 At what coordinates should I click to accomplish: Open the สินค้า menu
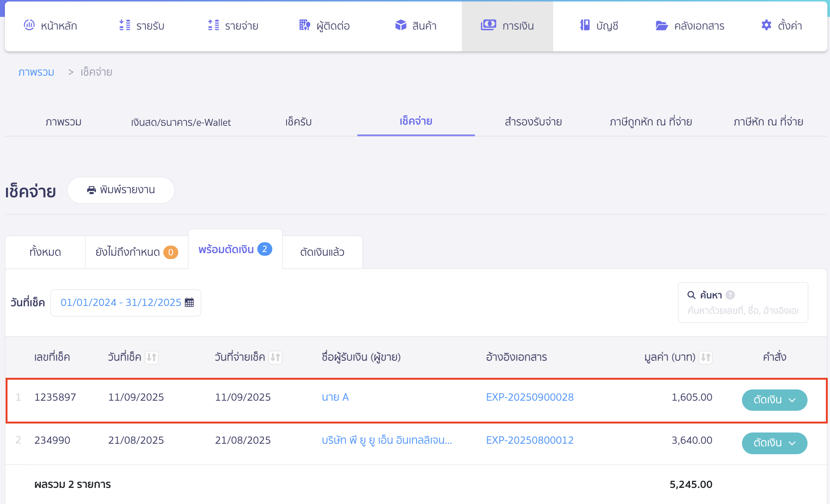[416, 25]
